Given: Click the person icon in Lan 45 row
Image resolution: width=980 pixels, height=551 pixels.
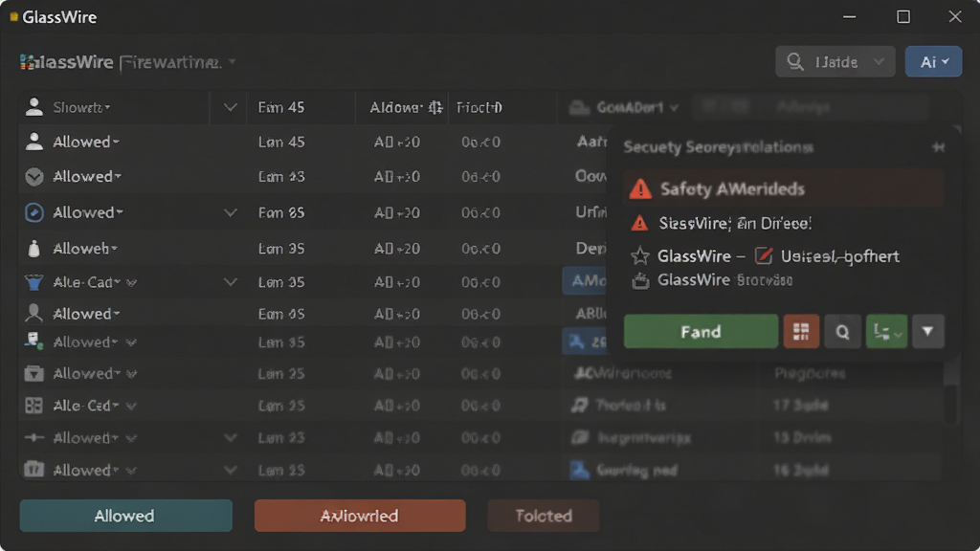Looking at the screenshot, I should [34, 142].
